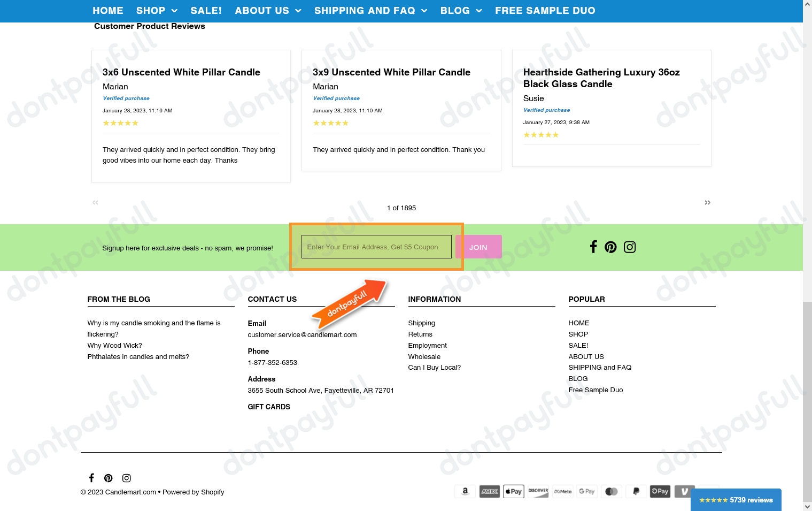Open the Why Wood Wick? blog link

coord(114,346)
